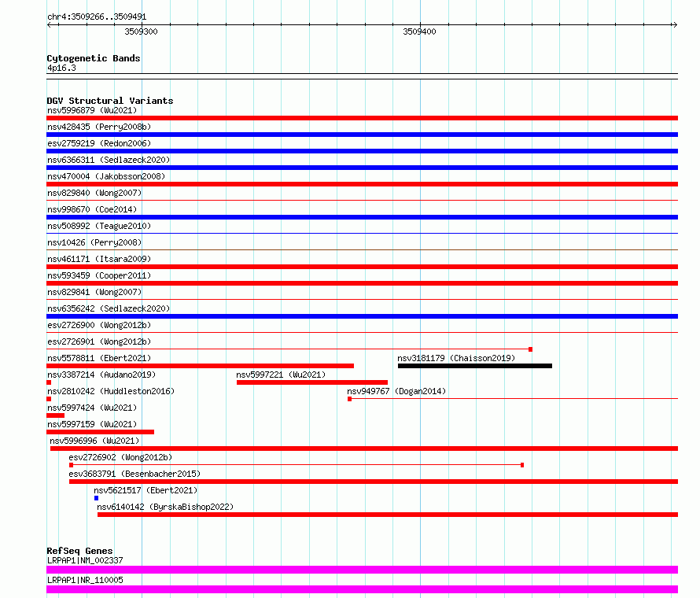Click the 3509400 ruler position
The width and height of the screenshot is (700, 598).
[x=419, y=31]
